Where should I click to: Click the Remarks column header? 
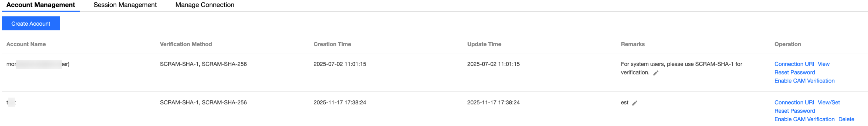point(633,44)
